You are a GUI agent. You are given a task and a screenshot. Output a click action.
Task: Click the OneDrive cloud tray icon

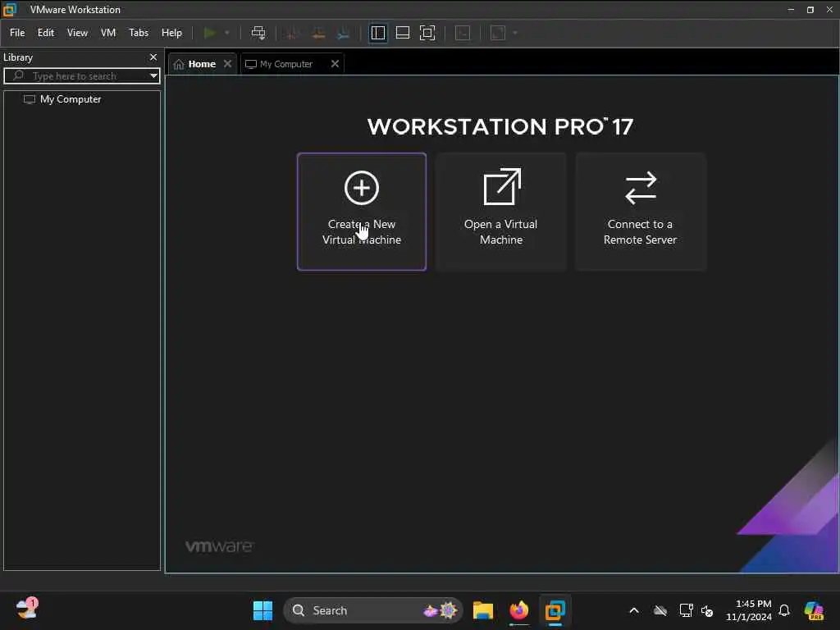(x=660, y=610)
